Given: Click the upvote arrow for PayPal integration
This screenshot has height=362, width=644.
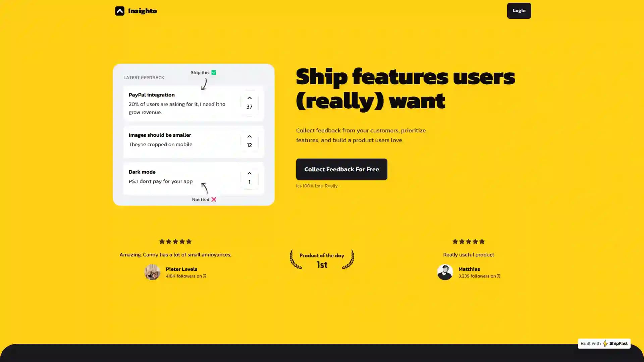Looking at the screenshot, I should [250, 98].
